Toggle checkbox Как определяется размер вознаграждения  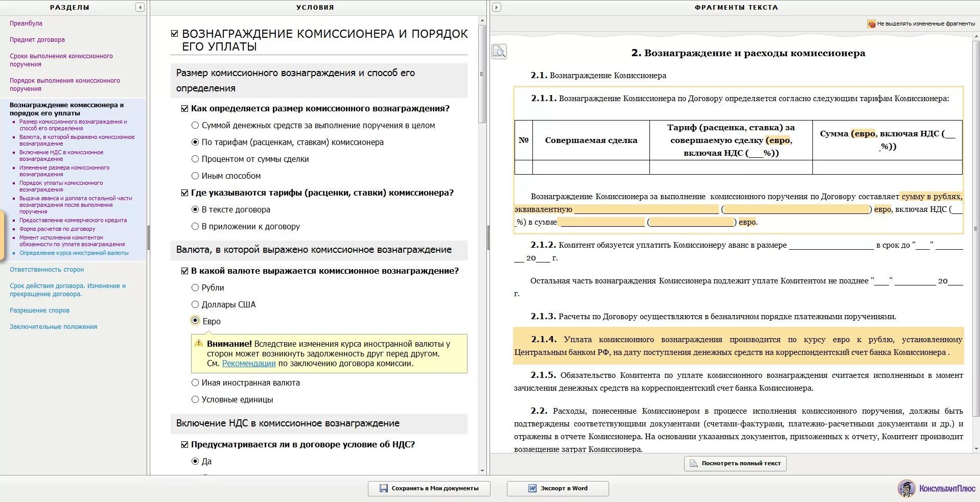[x=185, y=108]
